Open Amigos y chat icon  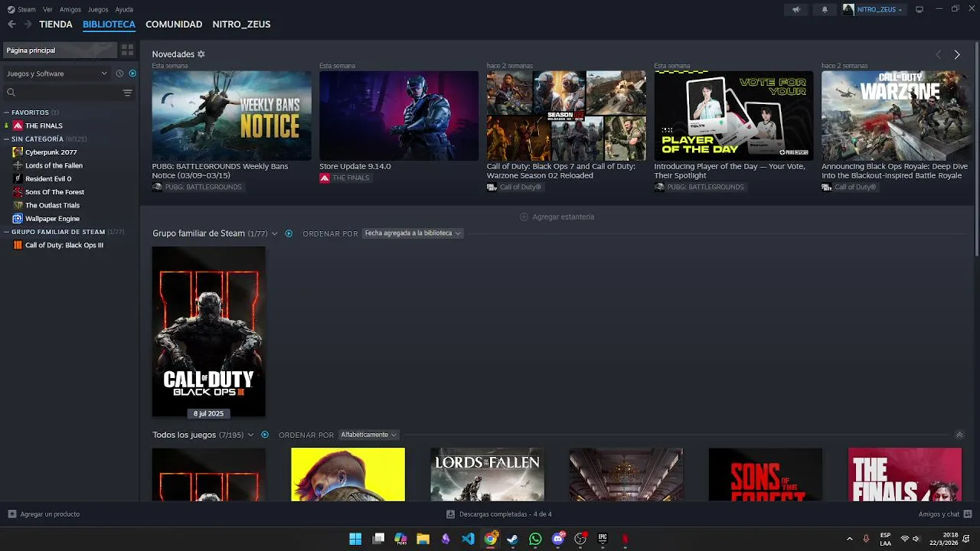(968, 514)
